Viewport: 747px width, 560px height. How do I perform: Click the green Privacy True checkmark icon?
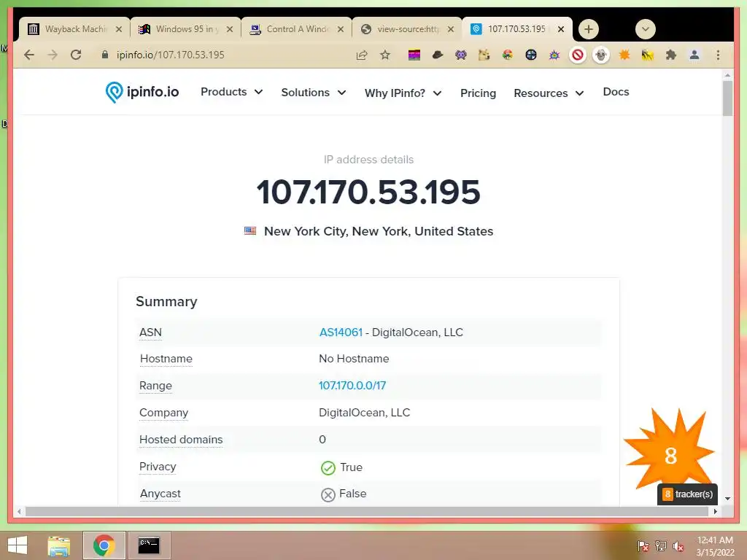point(328,468)
